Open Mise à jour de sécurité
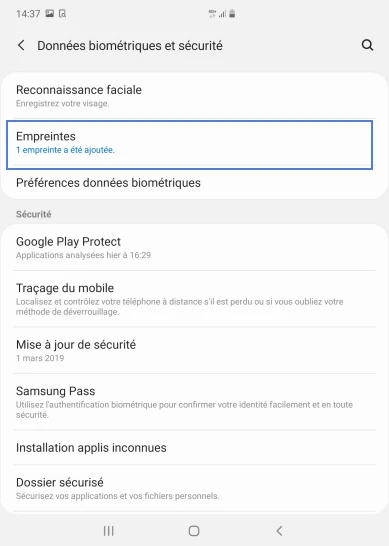Screen dimensions: 389x546 194,350
